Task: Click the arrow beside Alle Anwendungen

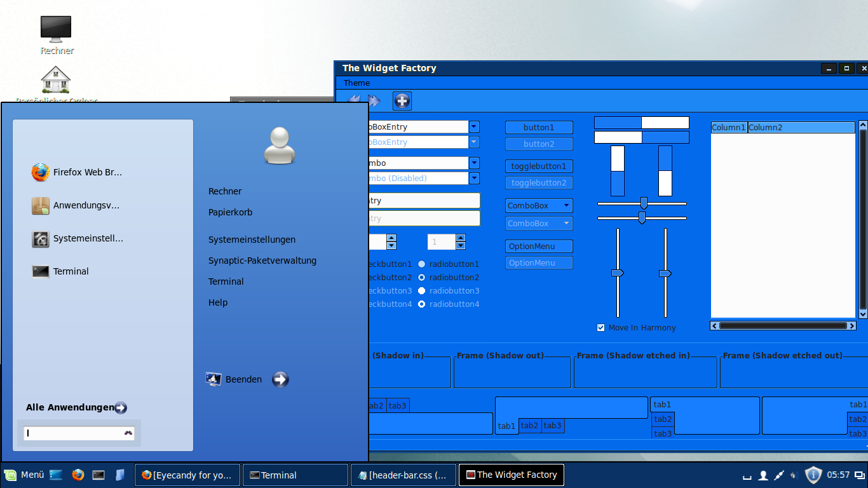Action: coord(121,408)
